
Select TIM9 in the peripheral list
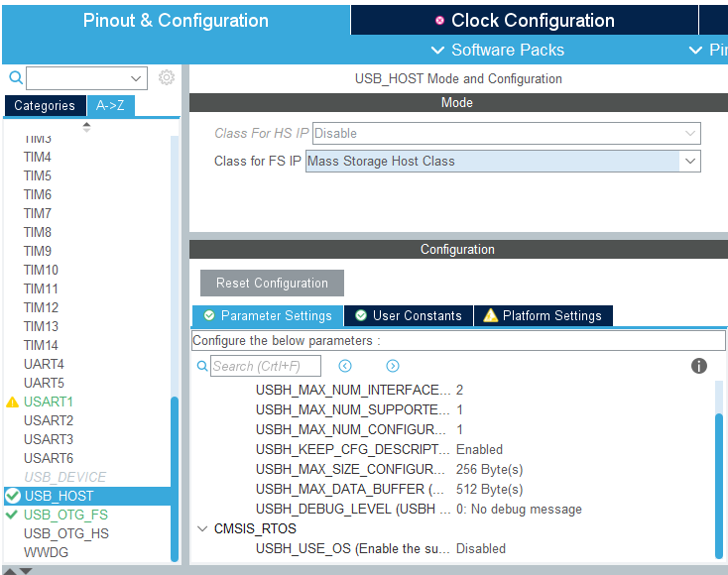[x=37, y=251]
